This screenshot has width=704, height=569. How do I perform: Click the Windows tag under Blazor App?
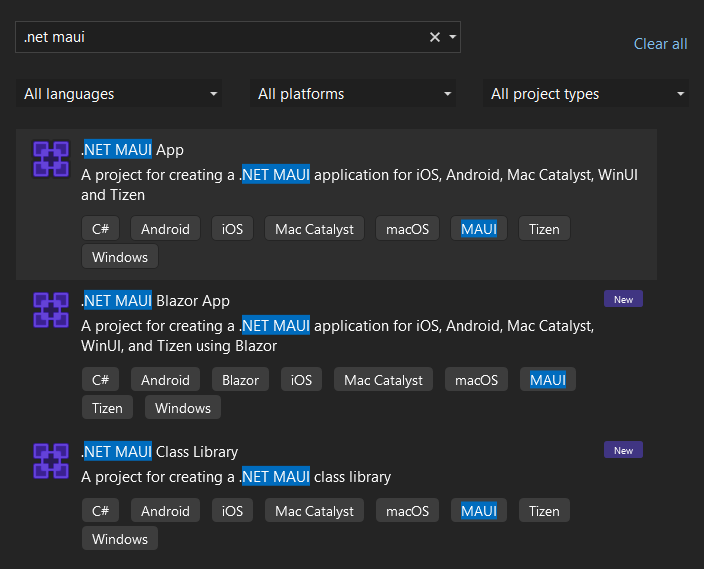click(183, 408)
